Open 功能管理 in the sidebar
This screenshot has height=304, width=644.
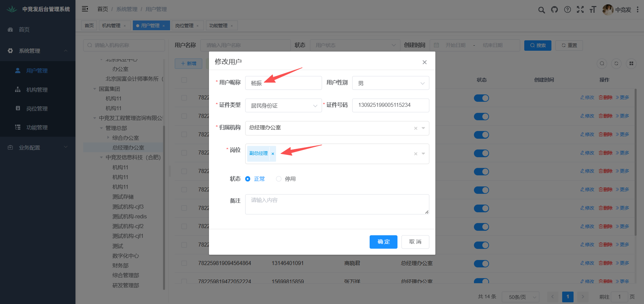pos(38,127)
